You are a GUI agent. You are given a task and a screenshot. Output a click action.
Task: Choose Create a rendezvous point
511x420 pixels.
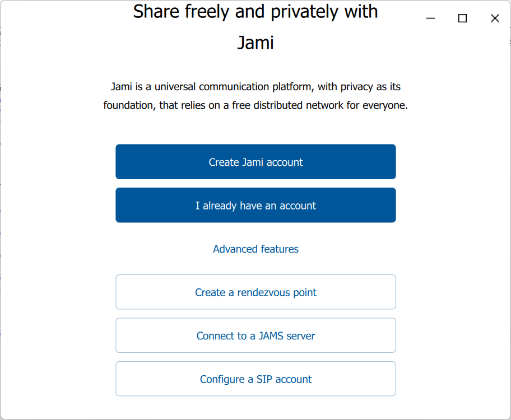[x=256, y=292]
